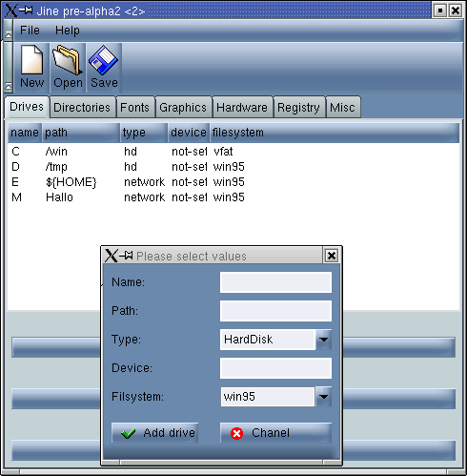467x476 pixels.
Task: Open the Help menu
Action: click(x=68, y=31)
